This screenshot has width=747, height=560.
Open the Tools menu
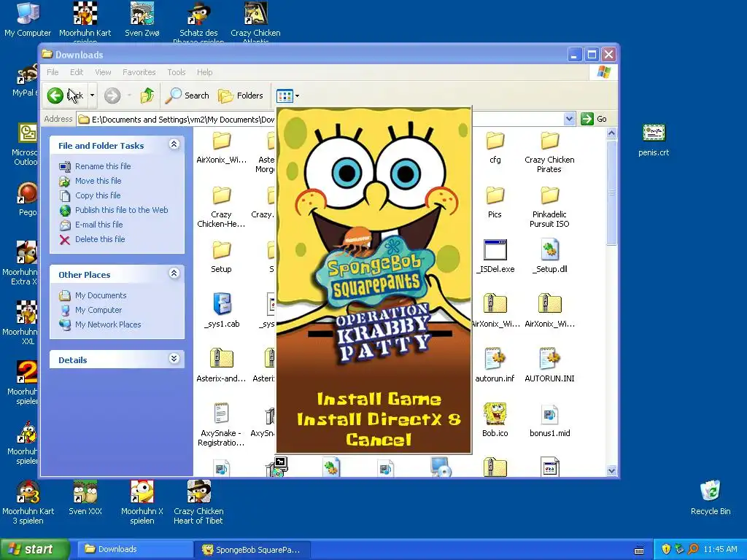(177, 72)
